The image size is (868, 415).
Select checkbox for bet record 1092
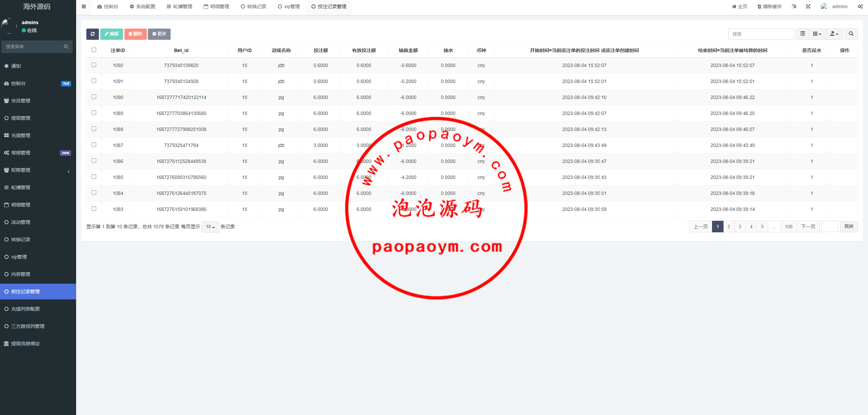coord(94,65)
